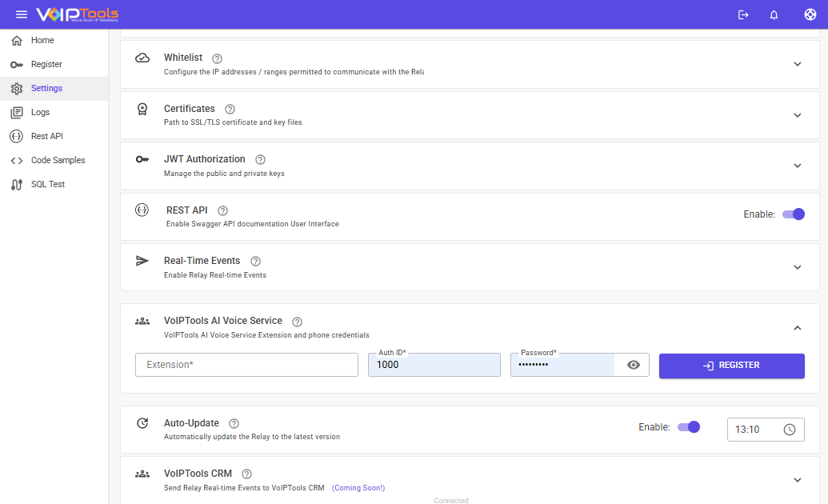Open Code Samples from the sidebar

tap(58, 160)
